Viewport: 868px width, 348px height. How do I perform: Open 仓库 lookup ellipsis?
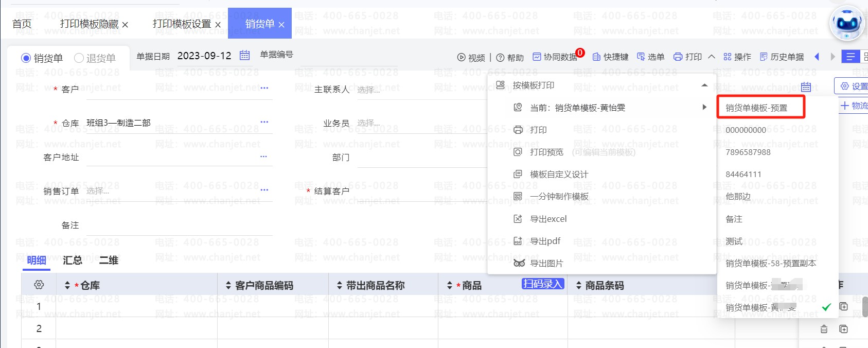(264, 122)
